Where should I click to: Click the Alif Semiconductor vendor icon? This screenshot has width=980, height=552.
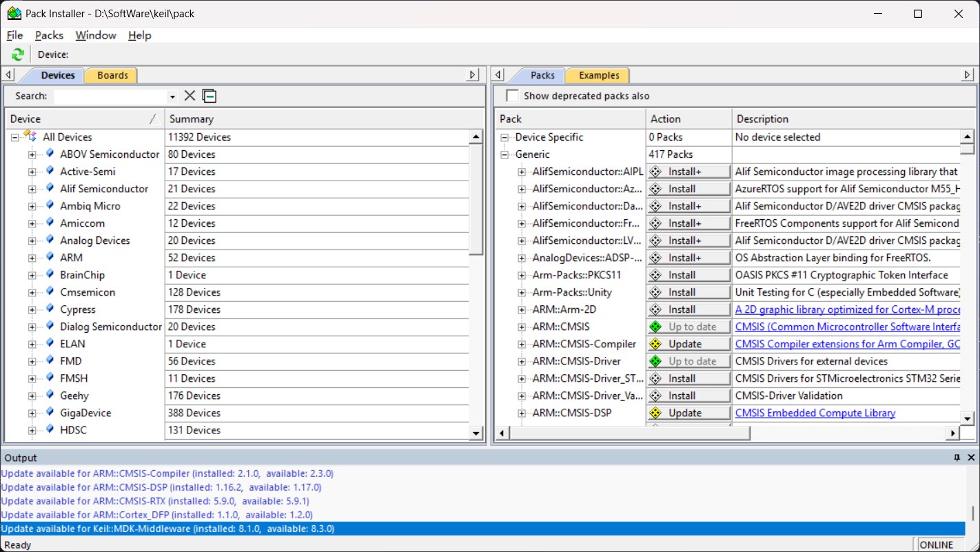[50, 188]
